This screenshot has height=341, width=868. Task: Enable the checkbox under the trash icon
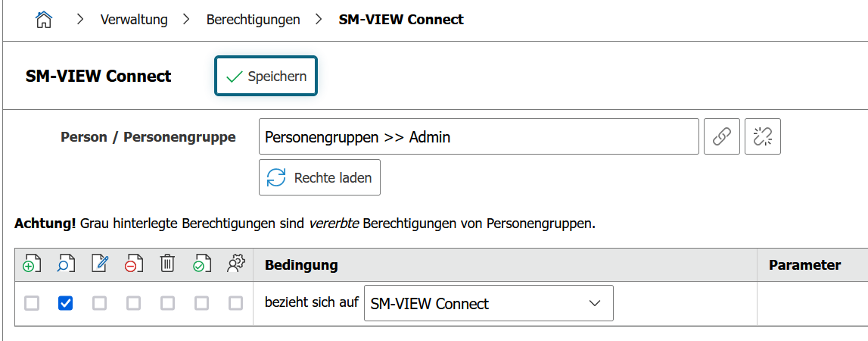(167, 303)
